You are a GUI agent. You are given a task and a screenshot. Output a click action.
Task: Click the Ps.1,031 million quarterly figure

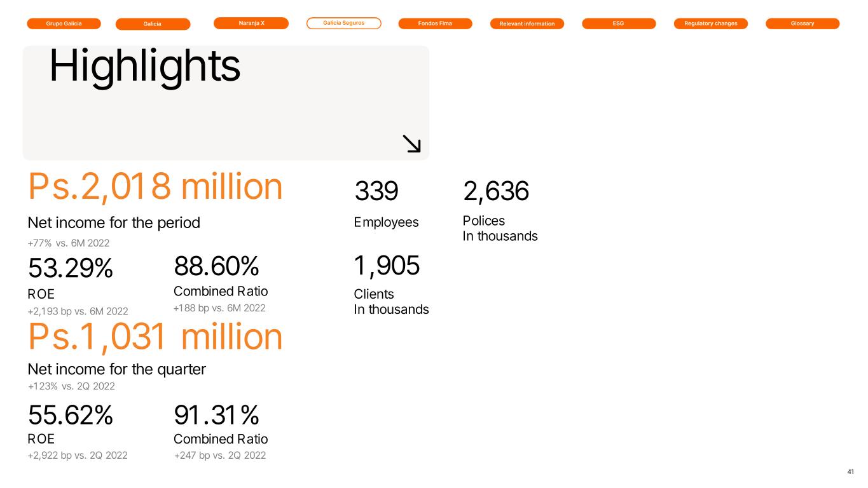point(155,337)
